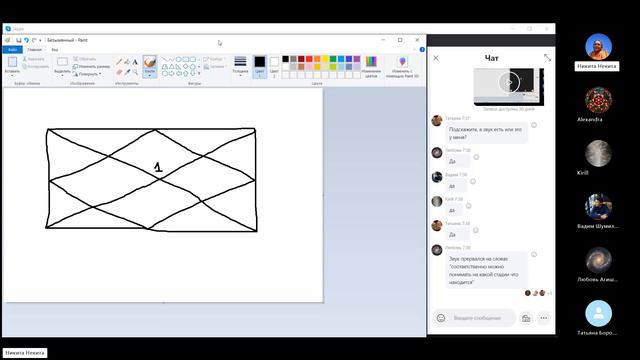Click the Никита Никита participant avatar
This screenshot has width=640, height=360.
(x=598, y=47)
